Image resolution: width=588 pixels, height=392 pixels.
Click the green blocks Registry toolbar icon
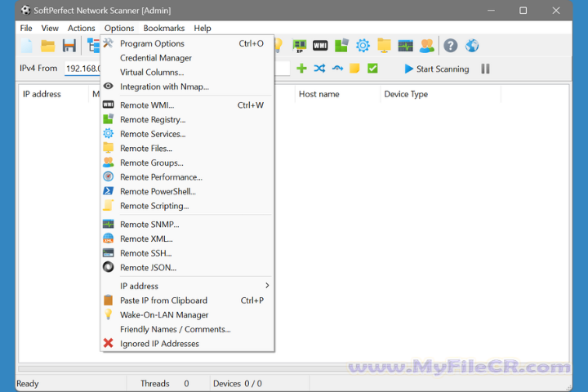[x=341, y=46]
